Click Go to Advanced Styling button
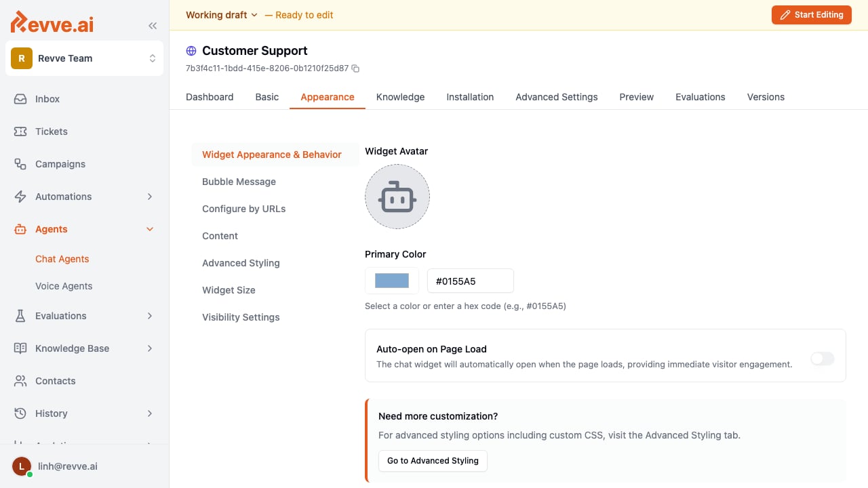This screenshot has height=488, width=868. click(x=433, y=461)
